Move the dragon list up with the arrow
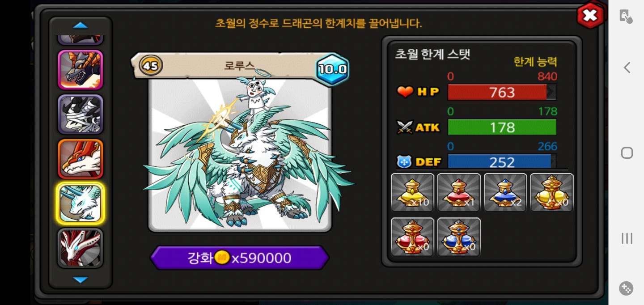Screen dimensions: 644x305 (x=80, y=25)
